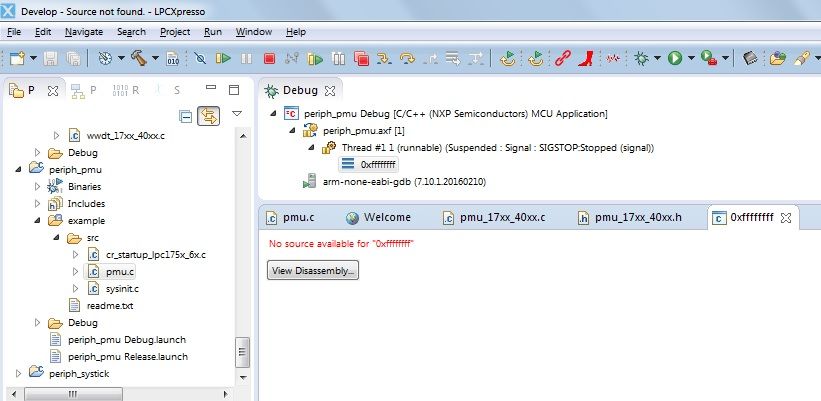Screen dimensions: 821x401
Task: Open the New wizard dropdown arrow
Action: [x=34, y=58]
